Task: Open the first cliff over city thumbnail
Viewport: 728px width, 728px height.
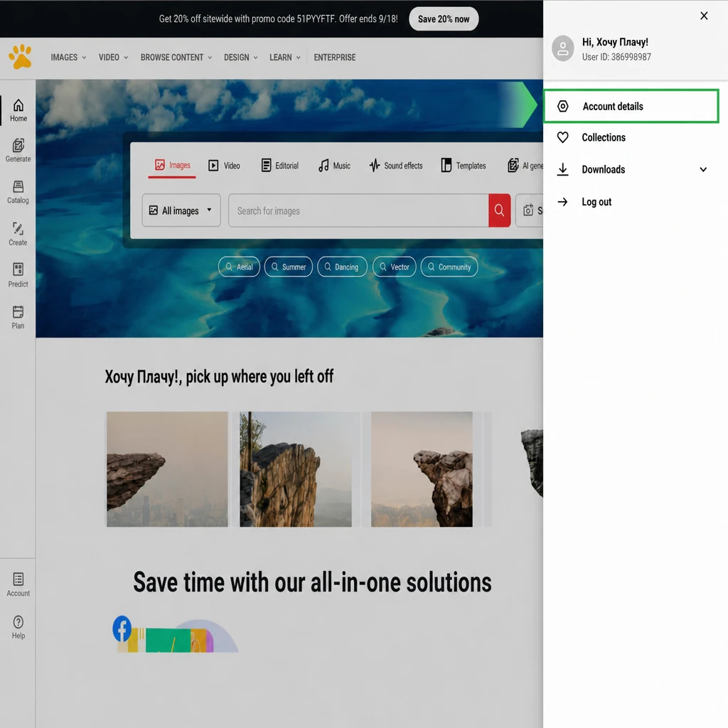Action: click(167, 469)
